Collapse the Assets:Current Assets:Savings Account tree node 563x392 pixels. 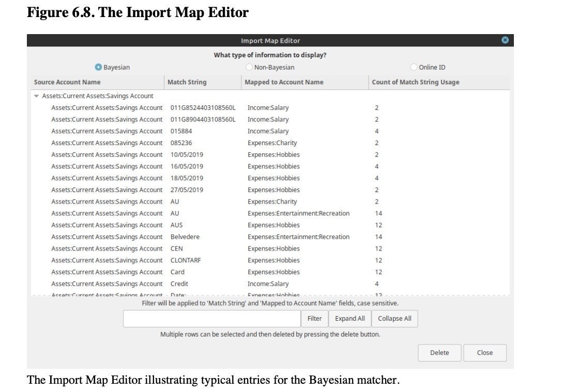pyautogui.click(x=37, y=96)
